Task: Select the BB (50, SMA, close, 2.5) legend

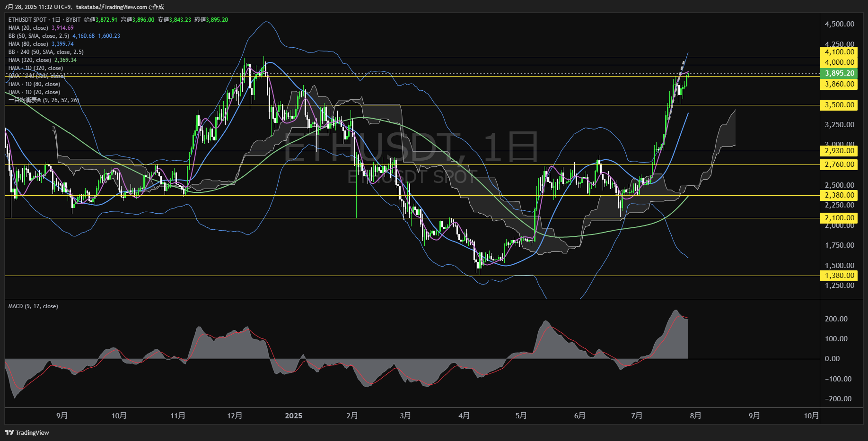Action: (39, 36)
